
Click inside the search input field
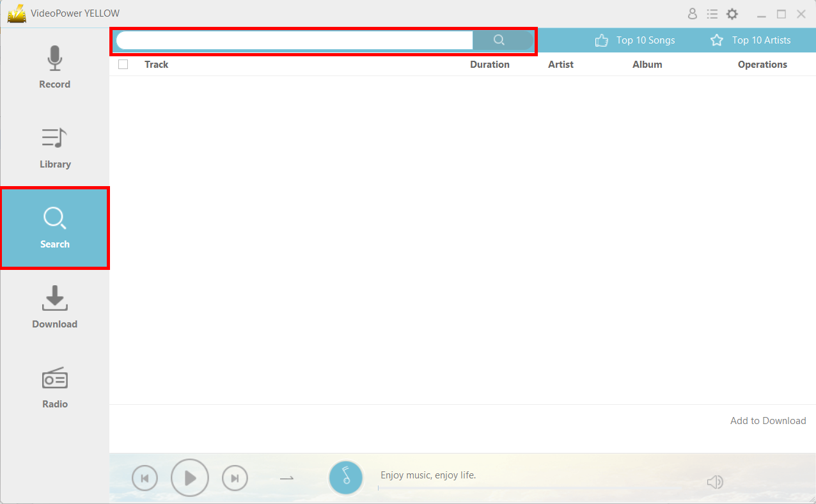tap(291, 40)
